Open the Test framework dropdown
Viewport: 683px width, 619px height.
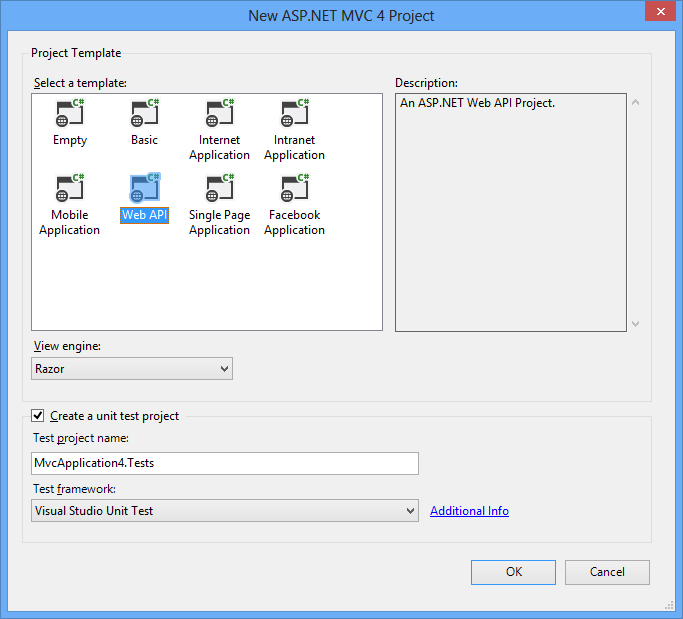point(225,511)
